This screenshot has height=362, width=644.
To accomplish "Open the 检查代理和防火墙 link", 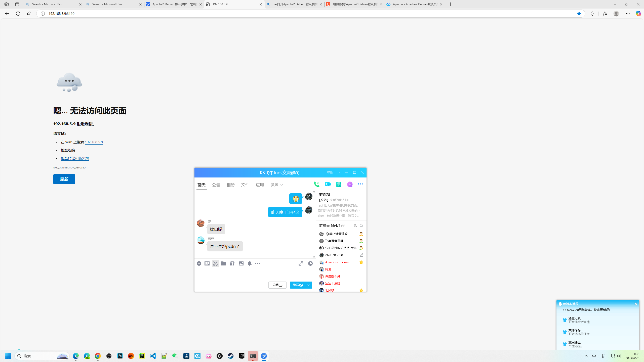I will click(75, 158).
